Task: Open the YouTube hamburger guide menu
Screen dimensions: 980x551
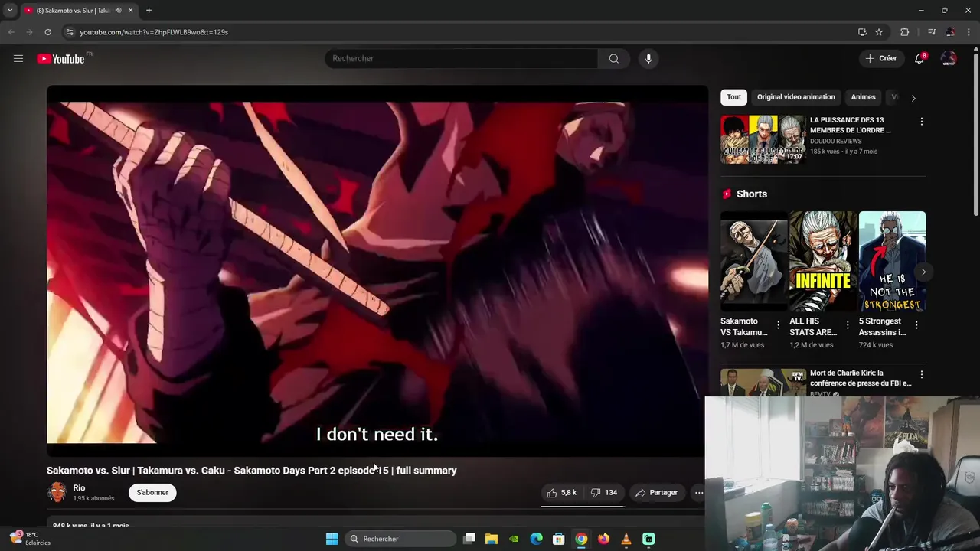Action: click(x=18, y=58)
